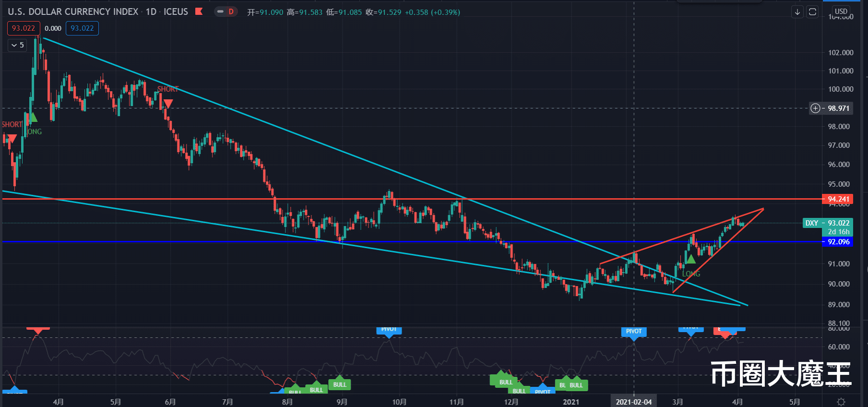
Task: Open the USD currency selector
Action: [x=841, y=11]
